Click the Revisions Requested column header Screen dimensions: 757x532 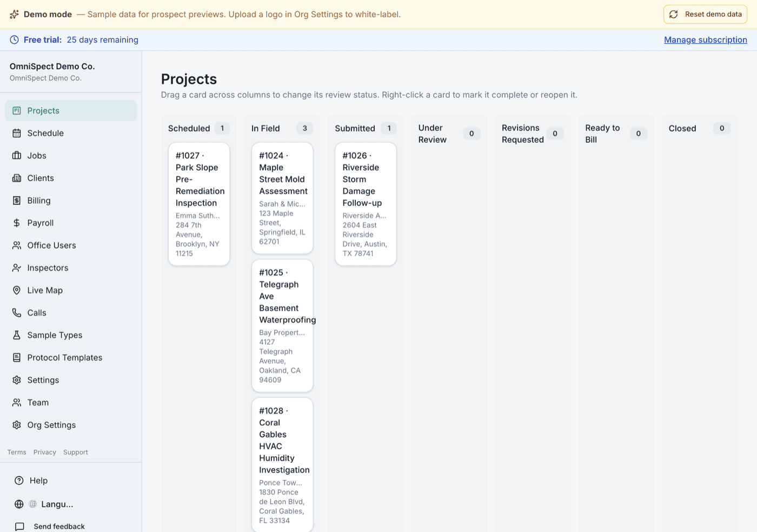coord(523,134)
